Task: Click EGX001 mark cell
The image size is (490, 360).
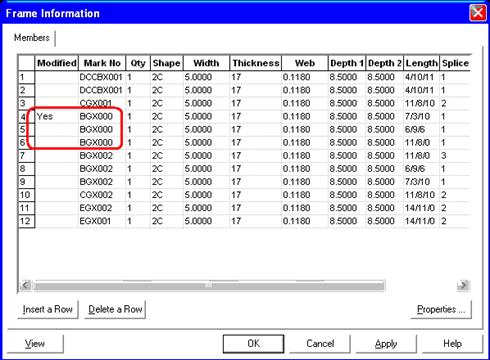Action: [102, 221]
